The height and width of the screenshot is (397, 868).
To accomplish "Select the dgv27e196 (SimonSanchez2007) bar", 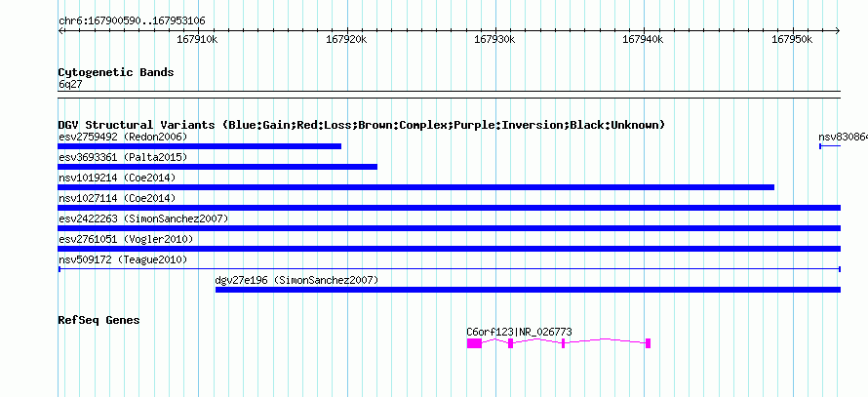I will tap(528, 290).
